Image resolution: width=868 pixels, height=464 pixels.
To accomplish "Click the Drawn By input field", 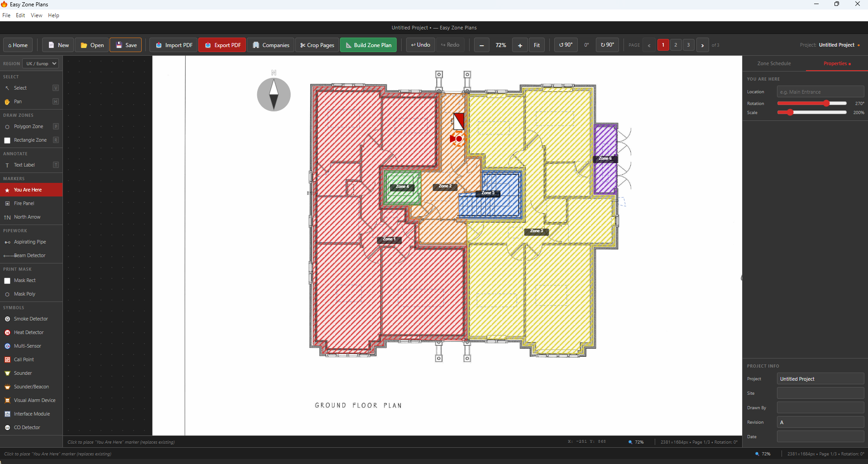I will pos(820,407).
